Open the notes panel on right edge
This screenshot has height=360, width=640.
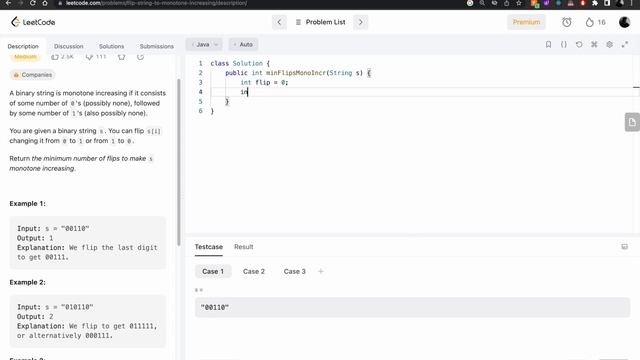click(x=632, y=122)
